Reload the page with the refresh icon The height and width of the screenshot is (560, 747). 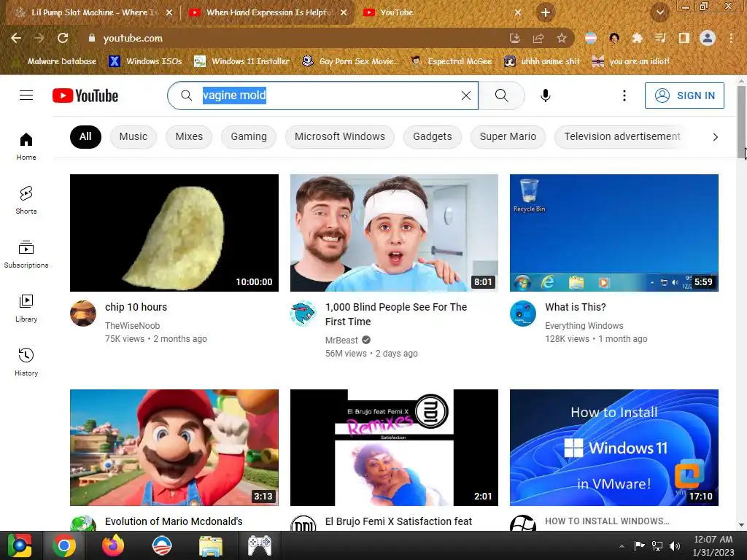(63, 38)
